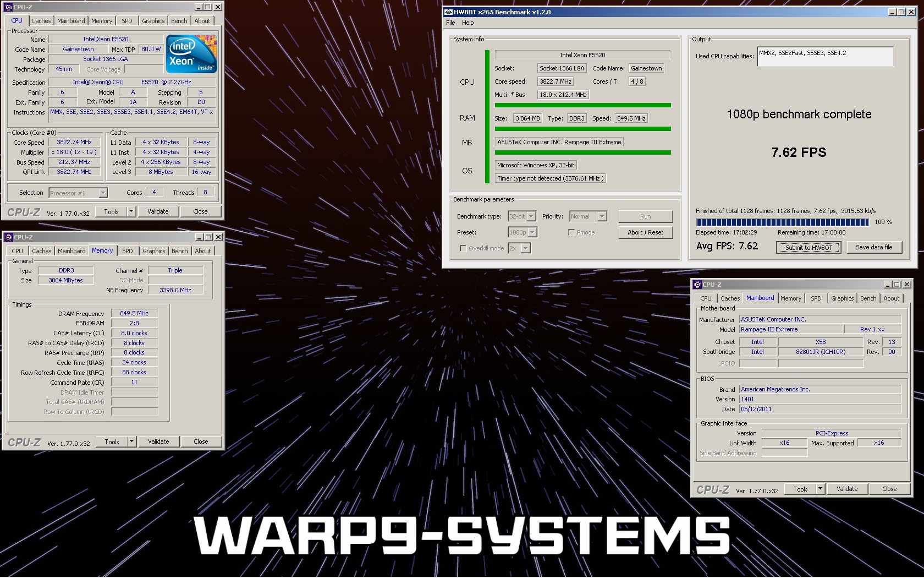The image size is (924, 578).
Task: Click Validate in the Memory CPU-Z window
Action: click(x=158, y=441)
